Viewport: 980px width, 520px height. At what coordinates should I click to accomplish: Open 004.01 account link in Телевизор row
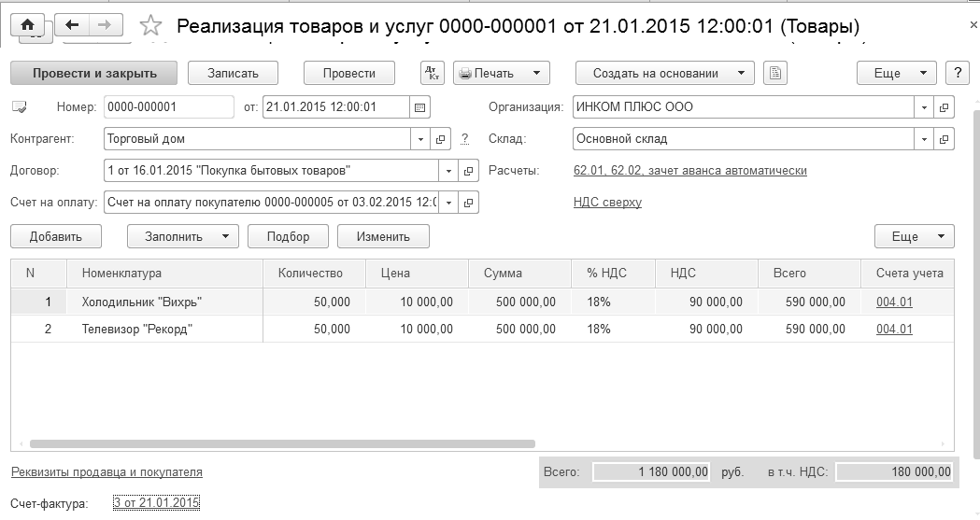894,329
